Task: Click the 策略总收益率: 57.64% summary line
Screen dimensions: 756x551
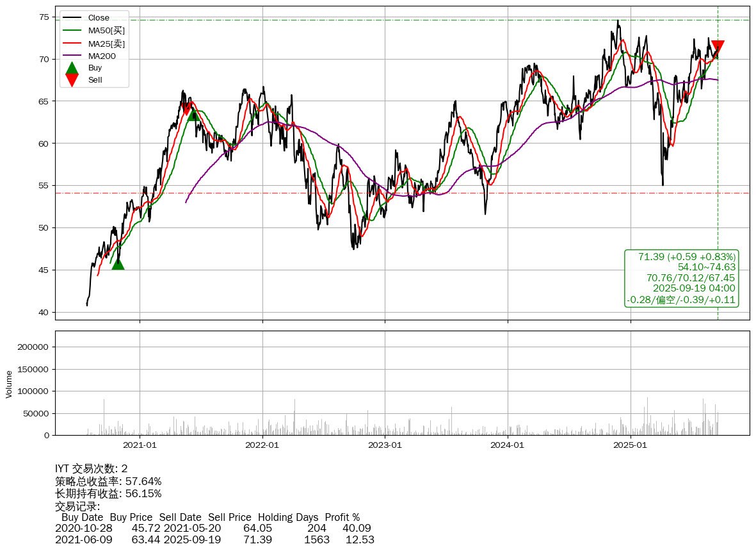Action: click(x=108, y=481)
